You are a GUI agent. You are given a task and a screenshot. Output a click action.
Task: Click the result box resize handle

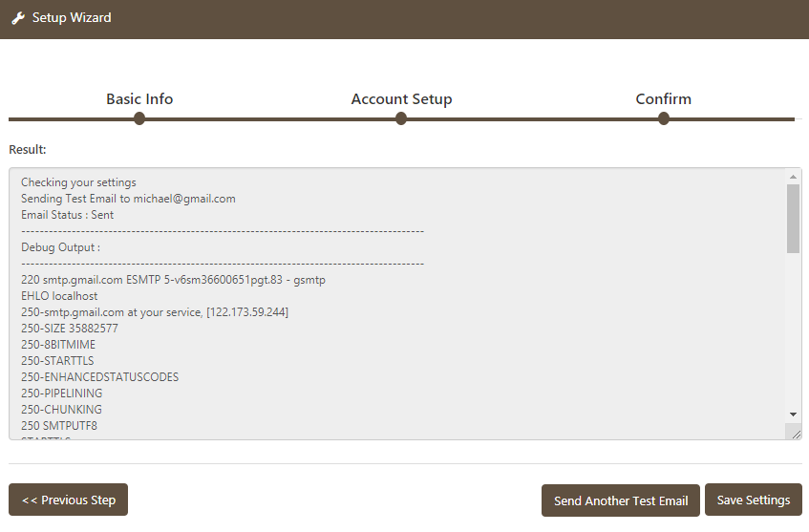(x=796, y=433)
